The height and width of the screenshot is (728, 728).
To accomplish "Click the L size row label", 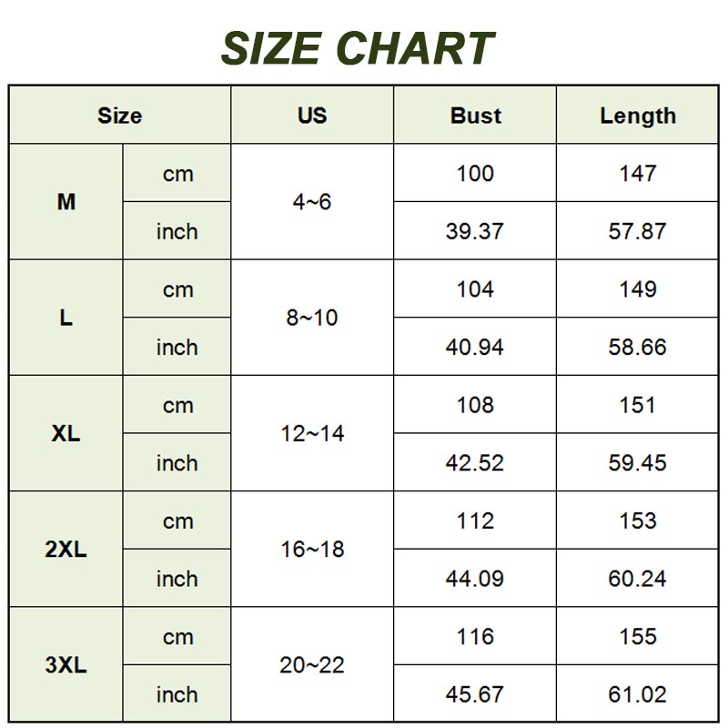I will pyautogui.click(x=66, y=318).
